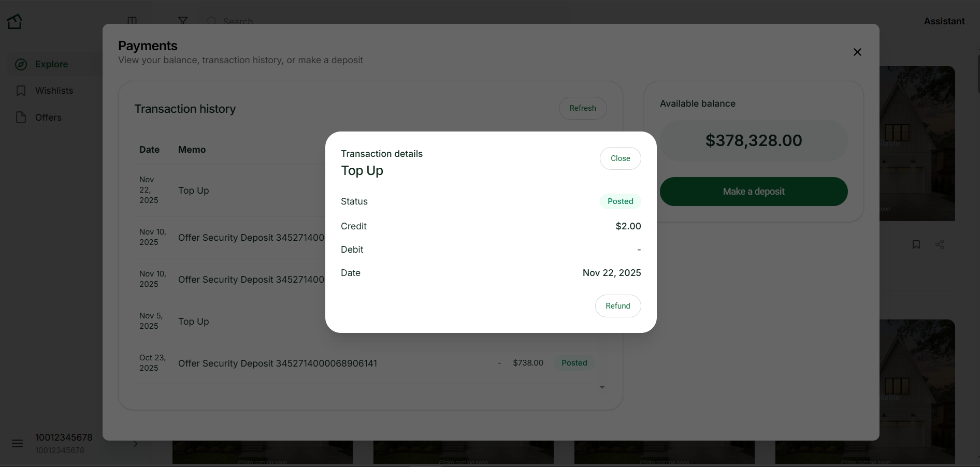
Task: Click the home logo icon
Action: [15, 21]
